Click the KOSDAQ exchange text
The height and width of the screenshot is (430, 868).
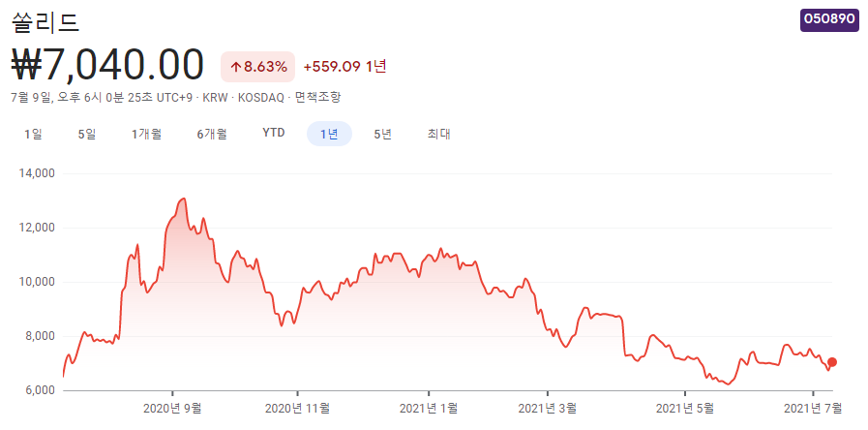coord(260,98)
